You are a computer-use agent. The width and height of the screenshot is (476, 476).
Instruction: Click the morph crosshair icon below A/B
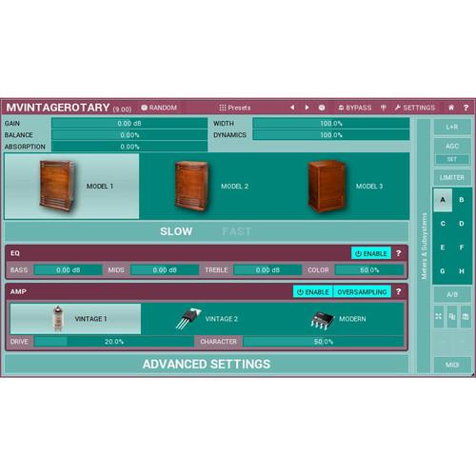439,316
